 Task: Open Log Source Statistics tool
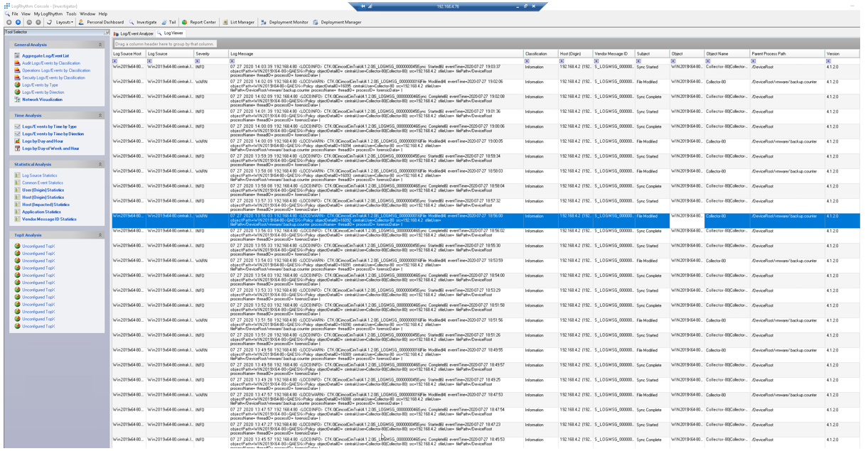(39, 175)
